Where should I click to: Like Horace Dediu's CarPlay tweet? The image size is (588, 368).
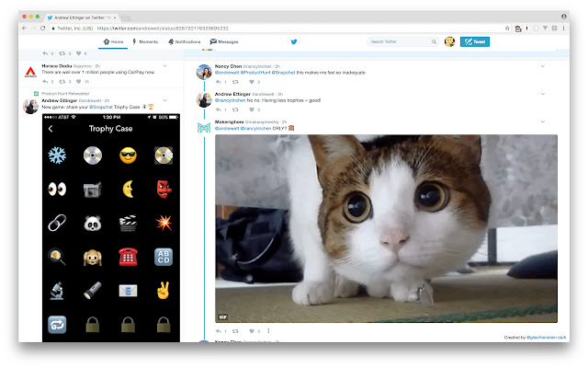point(78,82)
